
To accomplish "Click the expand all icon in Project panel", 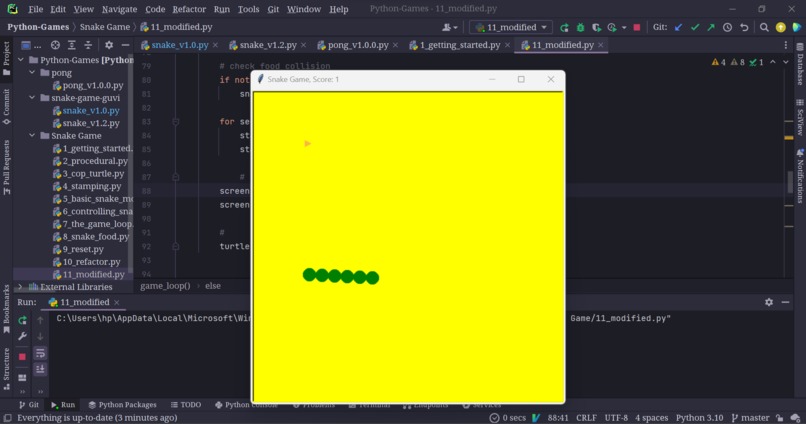I will click(x=71, y=45).
